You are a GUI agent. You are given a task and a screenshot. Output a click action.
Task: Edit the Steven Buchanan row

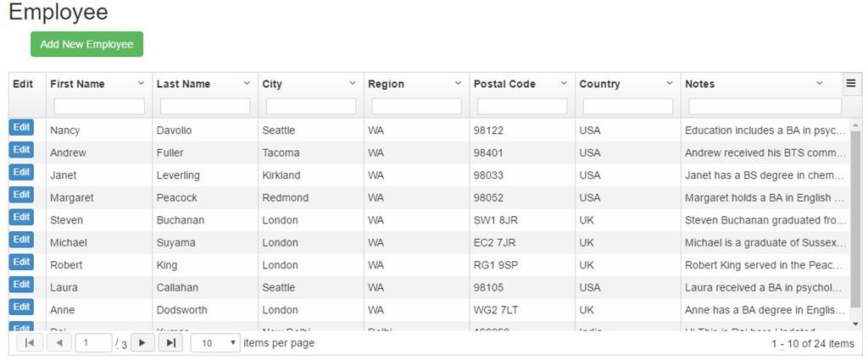click(21, 217)
